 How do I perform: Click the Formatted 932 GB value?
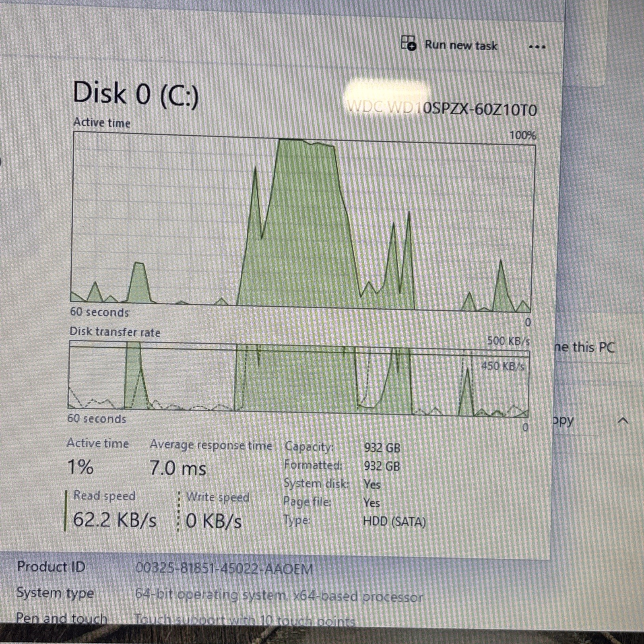[382, 466]
